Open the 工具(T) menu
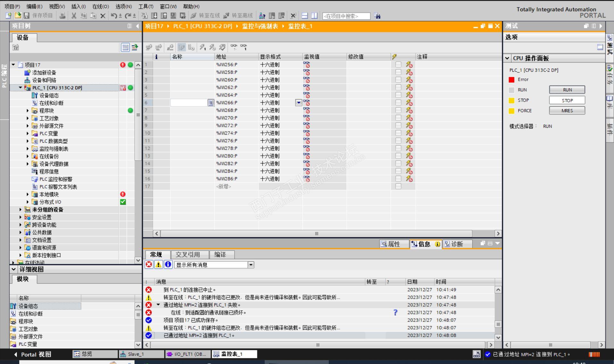614x364 pixels. [x=146, y=6]
